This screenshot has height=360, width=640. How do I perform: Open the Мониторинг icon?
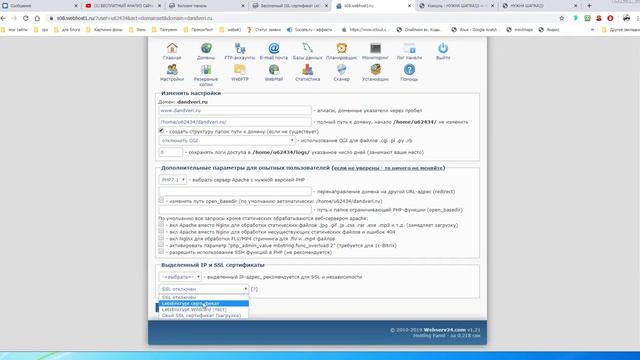pos(376,48)
